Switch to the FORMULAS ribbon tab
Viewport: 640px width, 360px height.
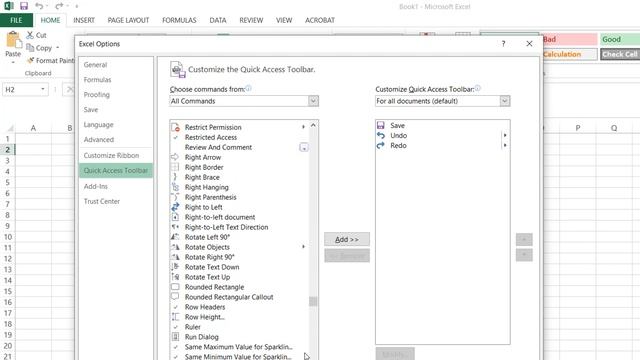tap(179, 20)
